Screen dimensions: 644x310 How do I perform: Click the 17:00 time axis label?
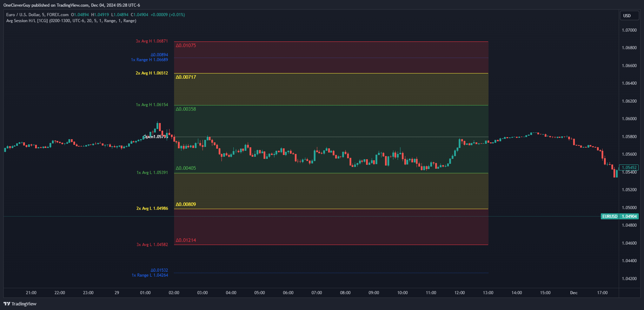(x=603, y=293)
